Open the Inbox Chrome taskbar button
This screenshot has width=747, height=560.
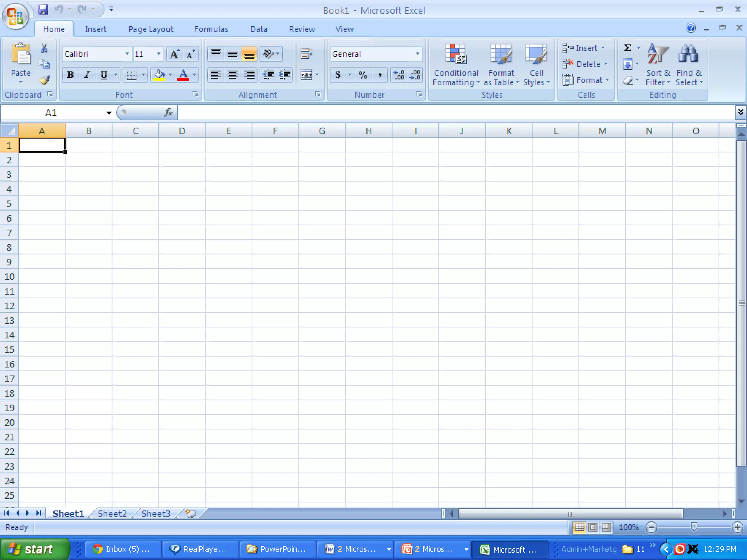pyautogui.click(x=122, y=549)
